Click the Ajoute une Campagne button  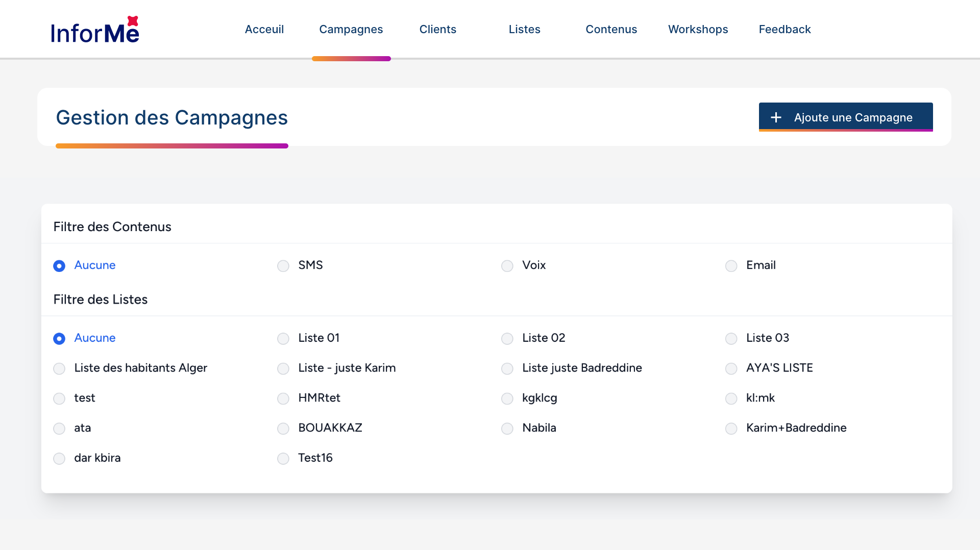point(845,117)
